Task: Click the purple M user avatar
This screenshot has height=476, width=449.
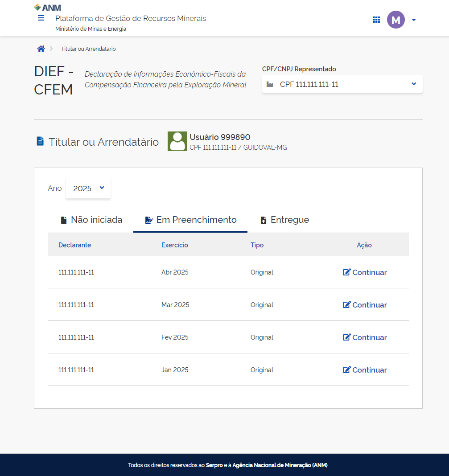Action: [395, 20]
